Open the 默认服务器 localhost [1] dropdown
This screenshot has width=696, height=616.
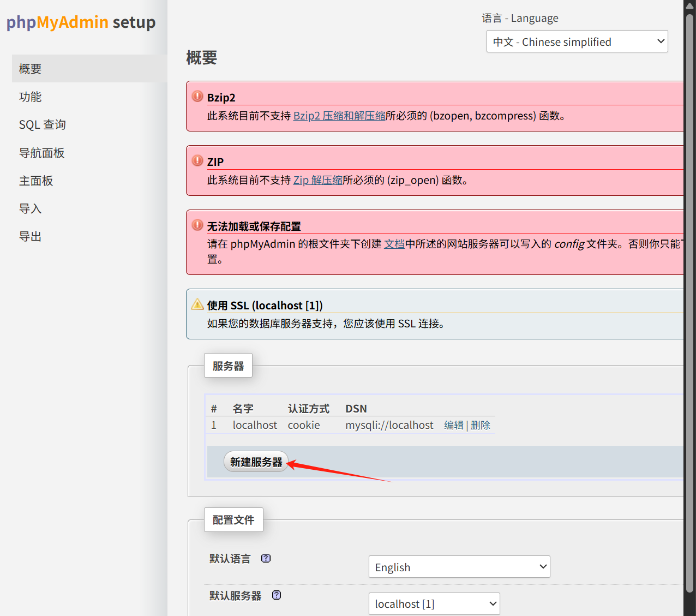click(434, 604)
